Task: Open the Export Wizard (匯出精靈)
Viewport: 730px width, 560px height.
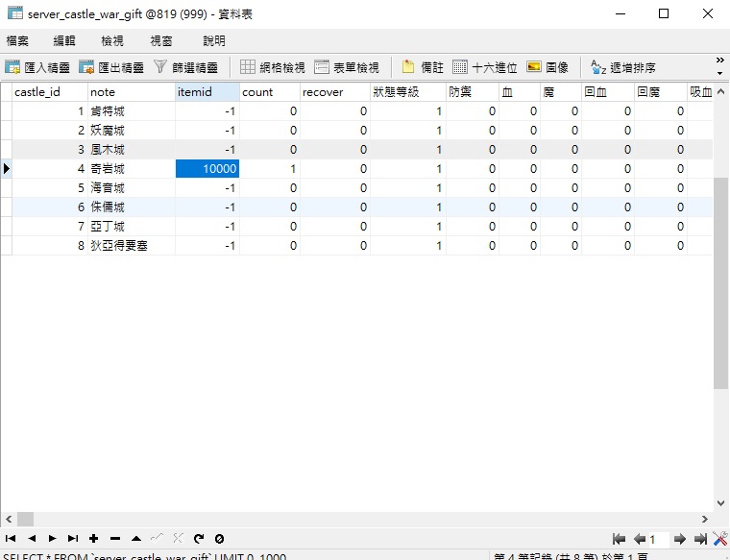Action: (111, 67)
